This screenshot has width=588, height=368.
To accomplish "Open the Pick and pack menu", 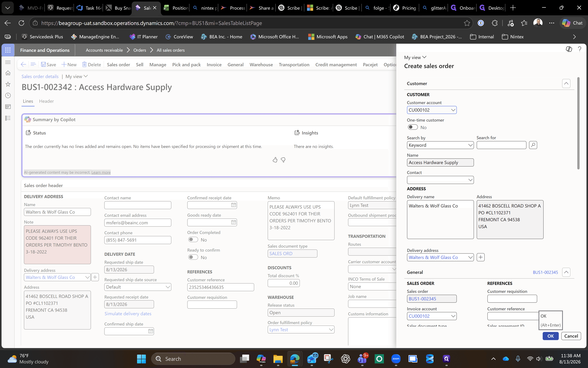I will pos(186,65).
